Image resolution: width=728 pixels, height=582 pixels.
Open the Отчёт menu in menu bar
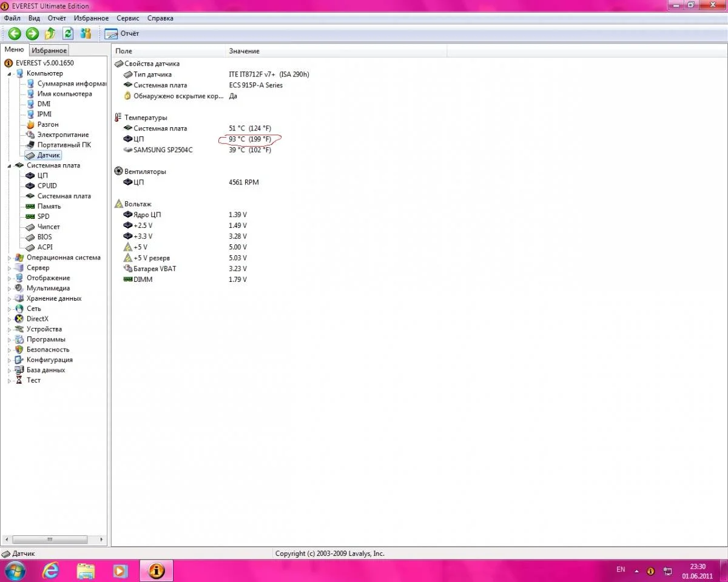tap(57, 18)
